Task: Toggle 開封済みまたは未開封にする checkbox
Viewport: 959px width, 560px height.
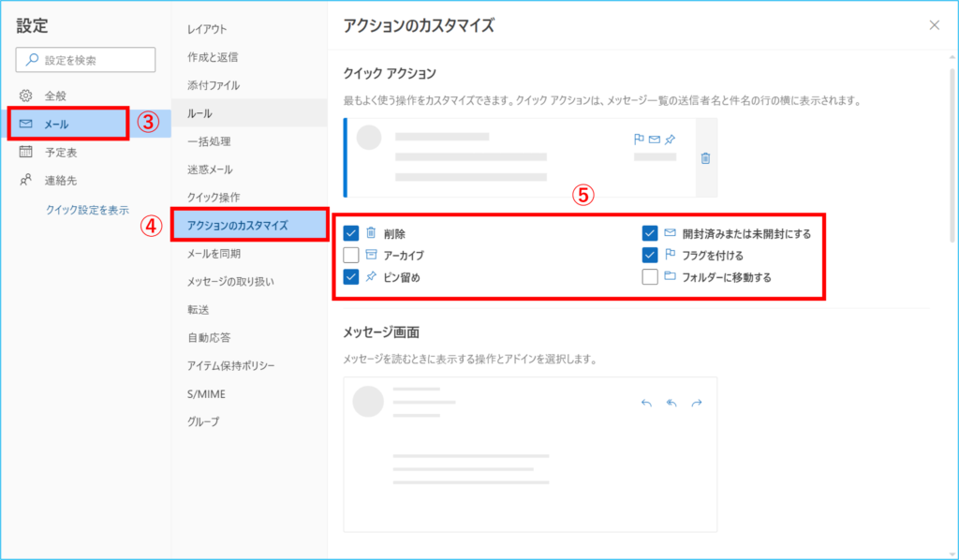Action: [650, 233]
